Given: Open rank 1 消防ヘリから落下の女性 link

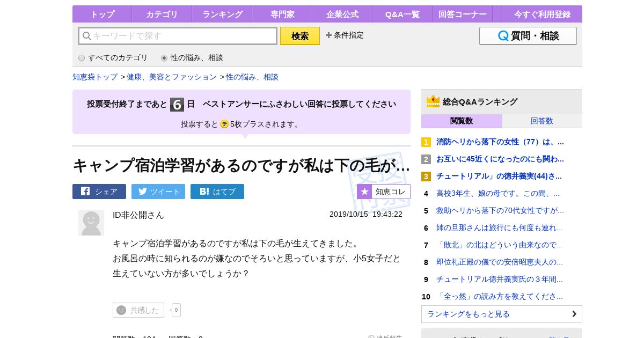Looking at the screenshot, I should click(500, 142).
